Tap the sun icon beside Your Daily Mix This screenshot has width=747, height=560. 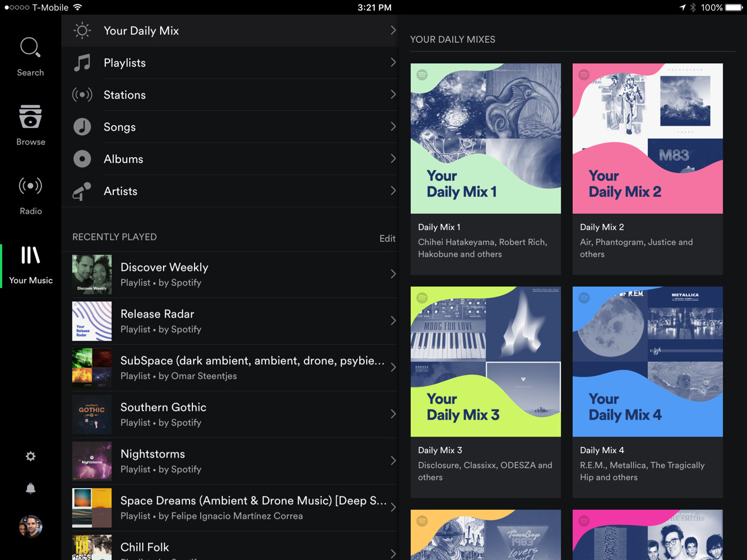[82, 31]
